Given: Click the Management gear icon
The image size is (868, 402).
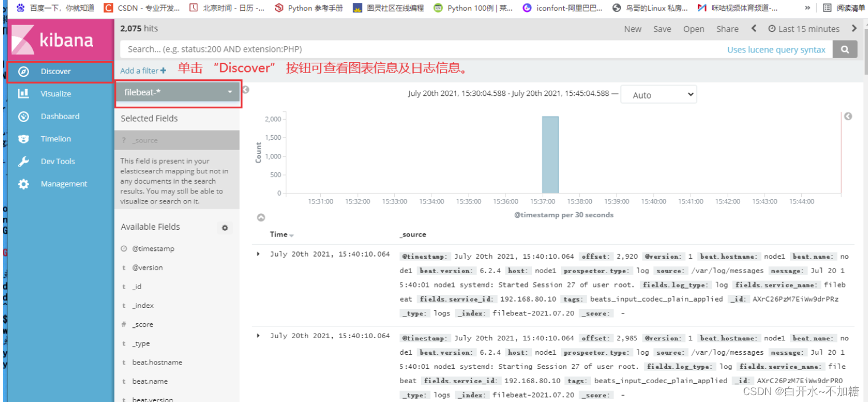Looking at the screenshot, I should point(23,184).
